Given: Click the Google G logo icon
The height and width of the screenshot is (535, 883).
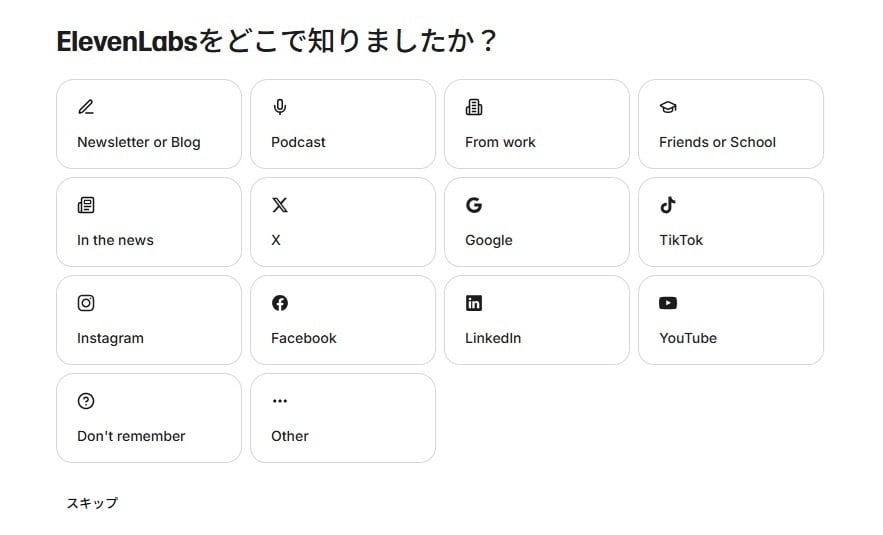Looking at the screenshot, I should [474, 205].
